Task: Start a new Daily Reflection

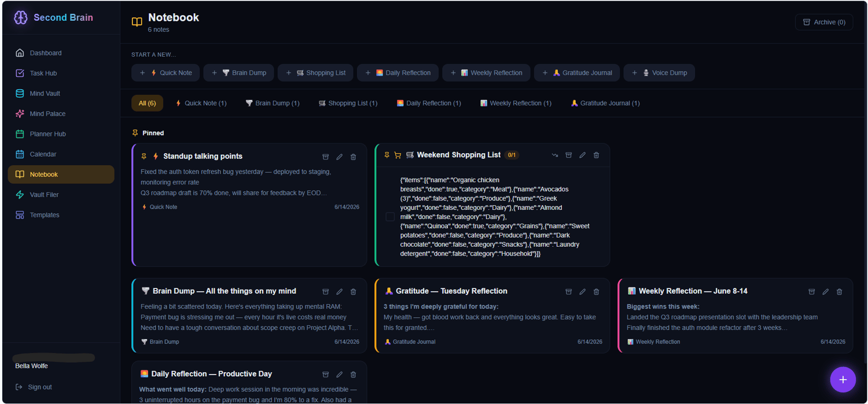Action: [398, 73]
